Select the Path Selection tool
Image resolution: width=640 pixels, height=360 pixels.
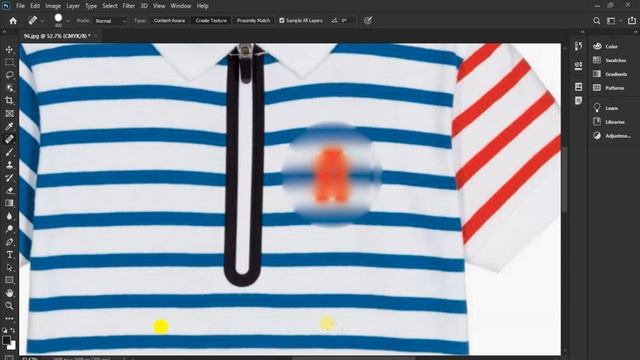tap(9, 267)
